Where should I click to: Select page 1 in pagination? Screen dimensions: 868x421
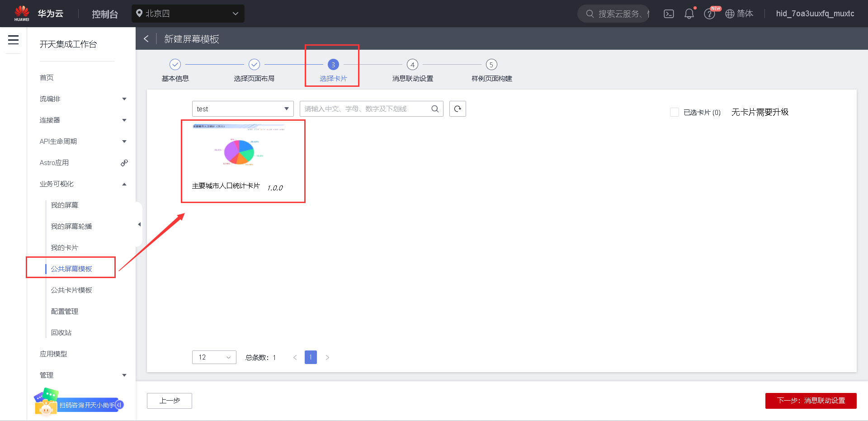311,357
